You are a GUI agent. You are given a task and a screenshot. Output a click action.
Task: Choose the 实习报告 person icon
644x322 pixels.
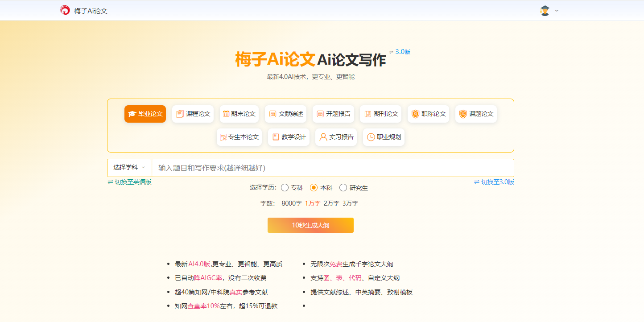coord(323,137)
